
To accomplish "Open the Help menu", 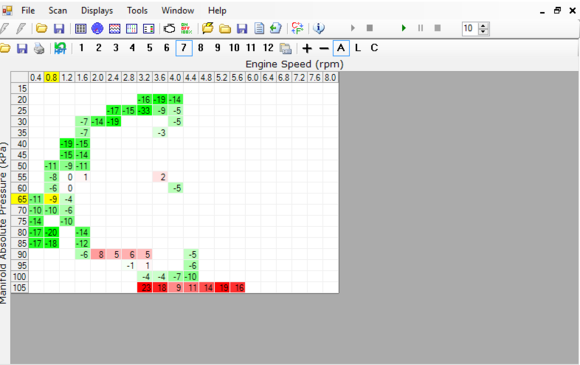I will click(x=217, y=11).
